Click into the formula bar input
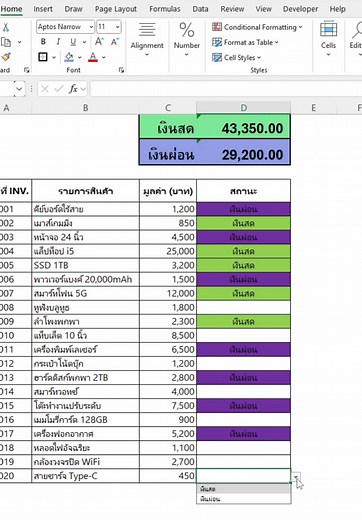Image resolution: width=362 pixels, height=520 pixels. [226, 89]
